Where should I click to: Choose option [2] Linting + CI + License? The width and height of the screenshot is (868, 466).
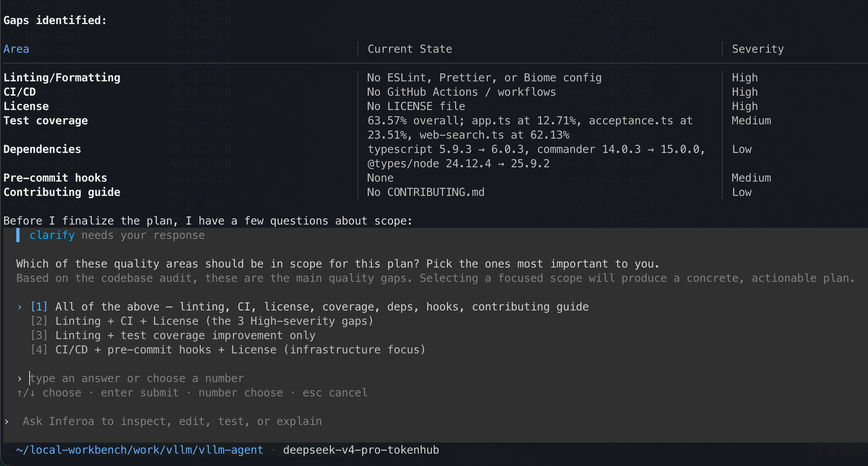pyautogui.click(x=202, y=321)
